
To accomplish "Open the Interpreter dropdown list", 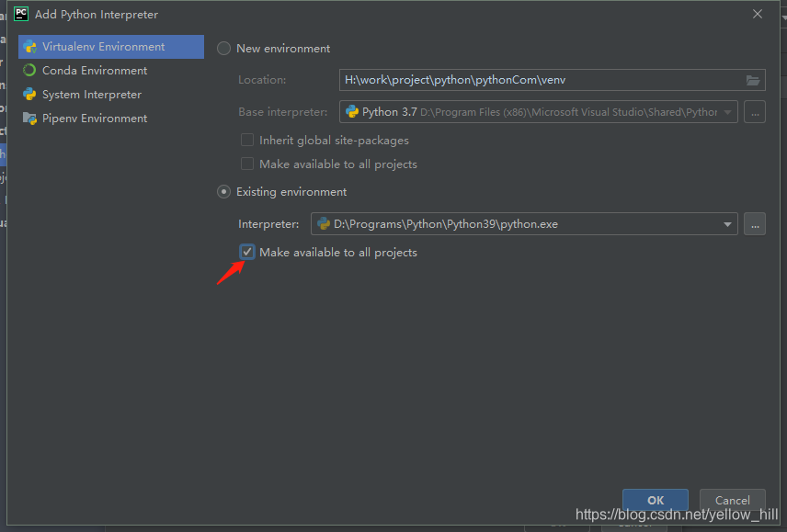I will pos(726,223).
